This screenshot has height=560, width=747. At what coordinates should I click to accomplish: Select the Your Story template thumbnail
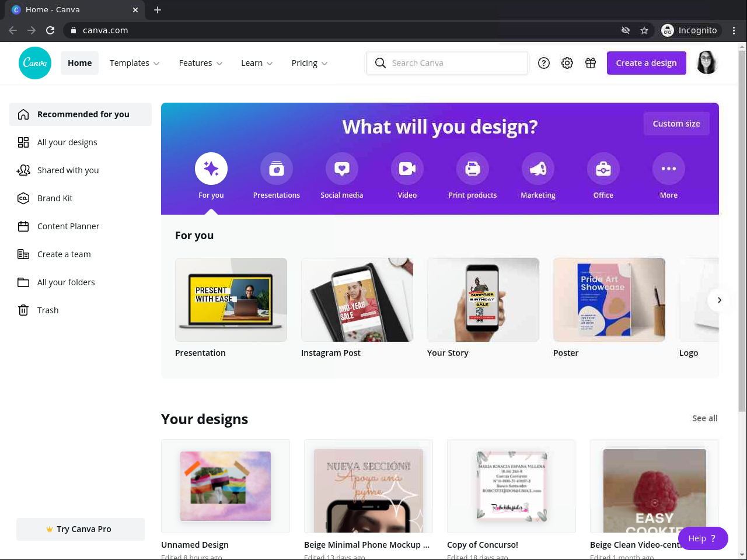pyautogui.click(x=483, y=300)
